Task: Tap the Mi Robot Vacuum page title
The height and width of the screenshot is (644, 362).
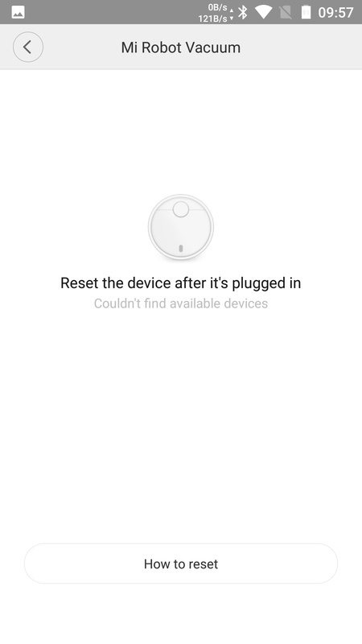Action: [x=180, y=47]
